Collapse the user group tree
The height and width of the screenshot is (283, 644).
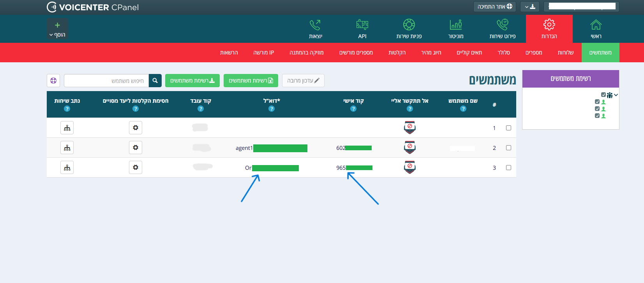tap(616, 95)
